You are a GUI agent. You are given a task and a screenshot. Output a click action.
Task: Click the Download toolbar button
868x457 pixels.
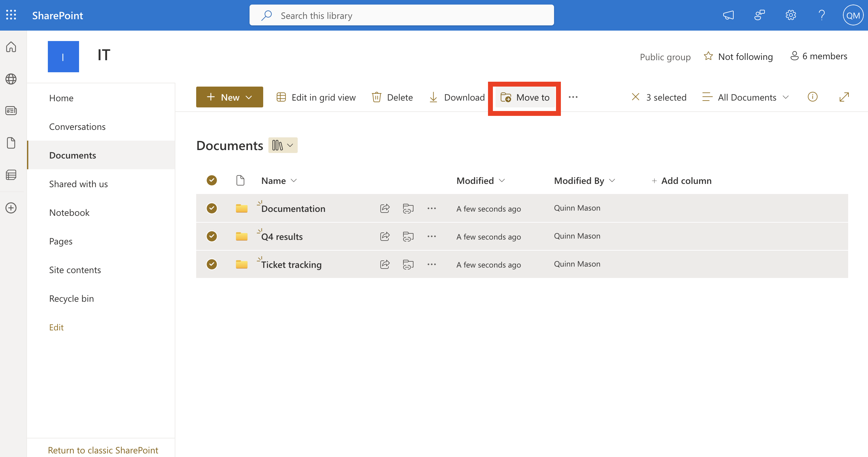[x=457, y=97]
